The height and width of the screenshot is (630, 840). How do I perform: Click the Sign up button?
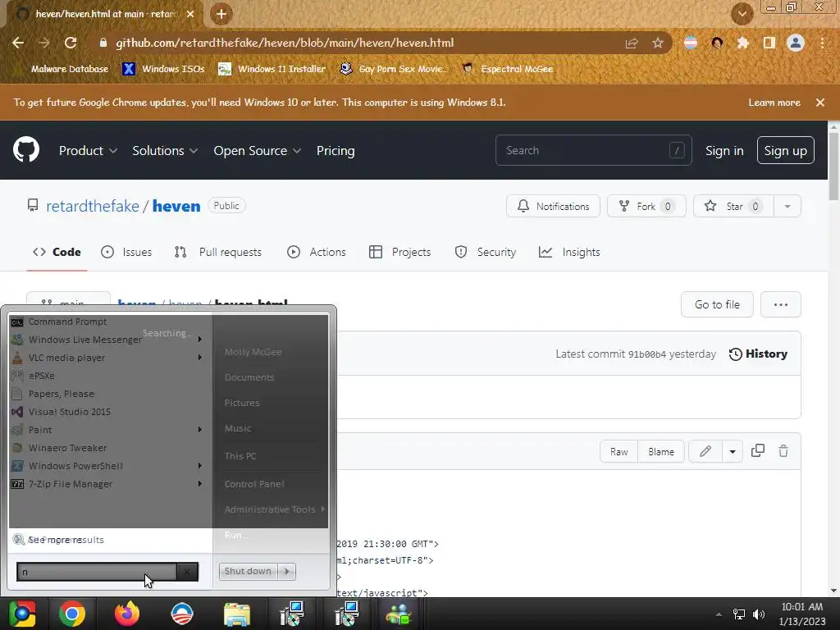tap(785, 151)
